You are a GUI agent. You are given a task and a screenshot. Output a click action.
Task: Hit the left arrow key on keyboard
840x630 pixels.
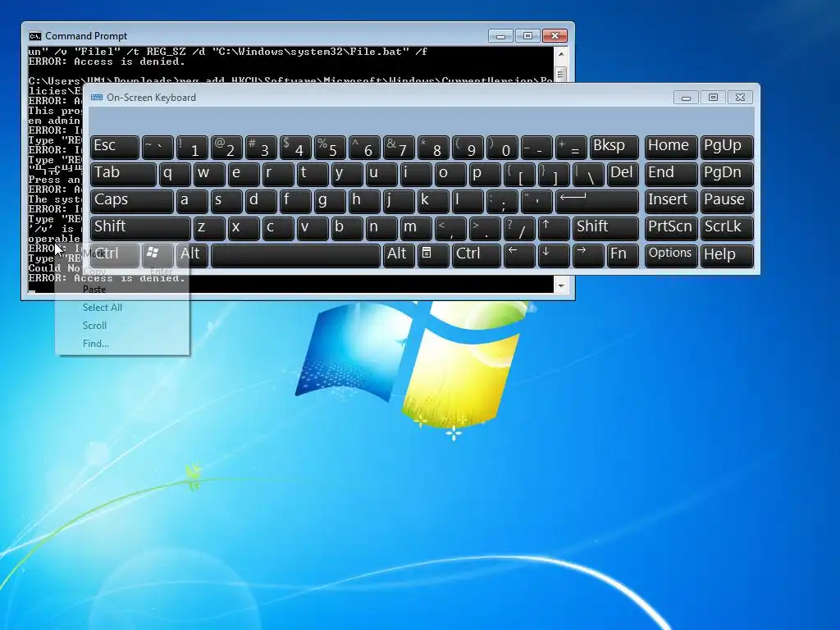tap(519, 255)
